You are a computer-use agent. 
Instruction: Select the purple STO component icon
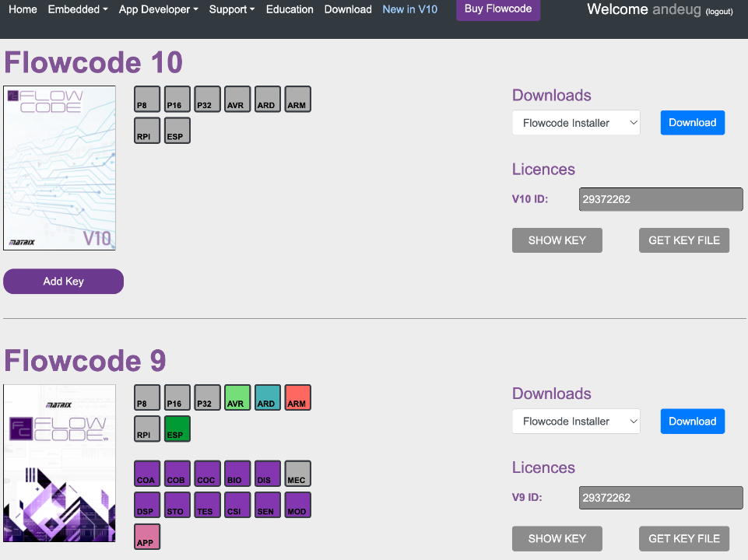pyautogui.click(x=177, y=506)
